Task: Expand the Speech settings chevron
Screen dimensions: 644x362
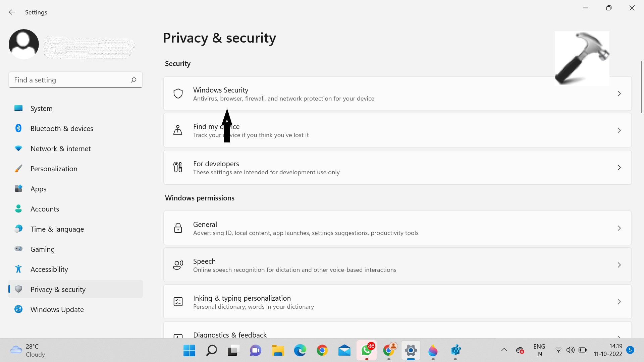Action: point(619,265)
